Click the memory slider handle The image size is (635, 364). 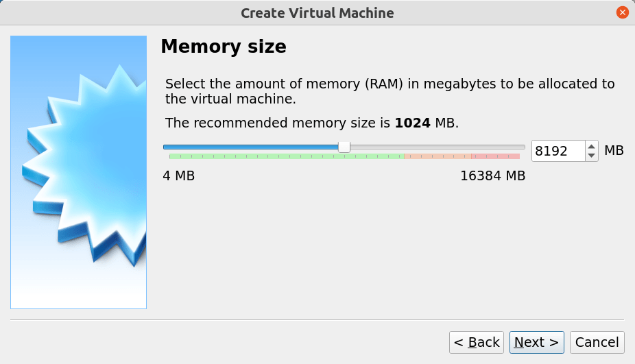344,147
